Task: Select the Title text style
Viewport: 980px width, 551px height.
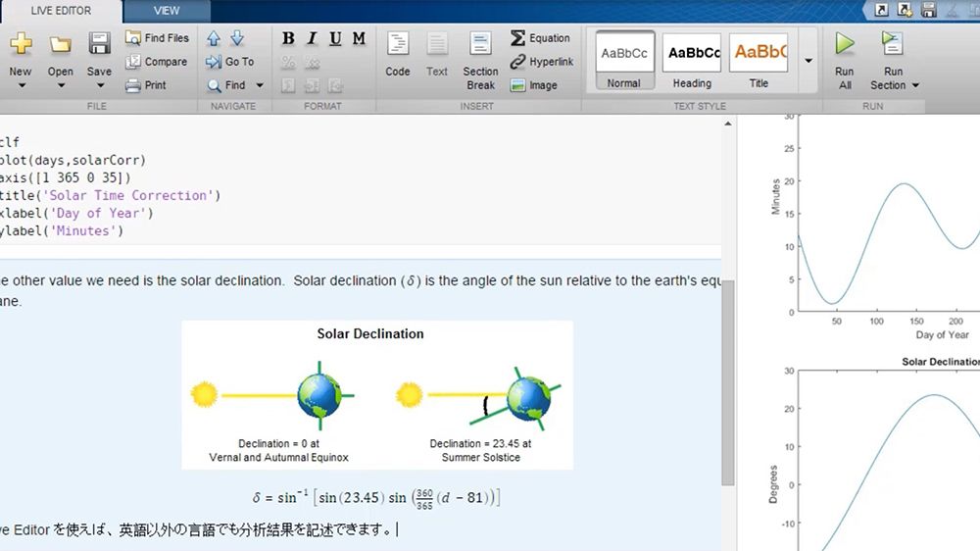Action: (759, 60)
